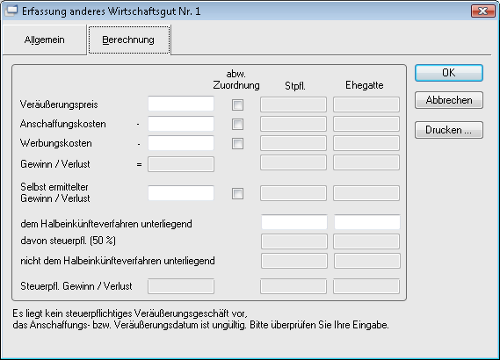Click the Stpfl. column header
The width and height of the screenshot is (500, 360).
pos(295,86)
